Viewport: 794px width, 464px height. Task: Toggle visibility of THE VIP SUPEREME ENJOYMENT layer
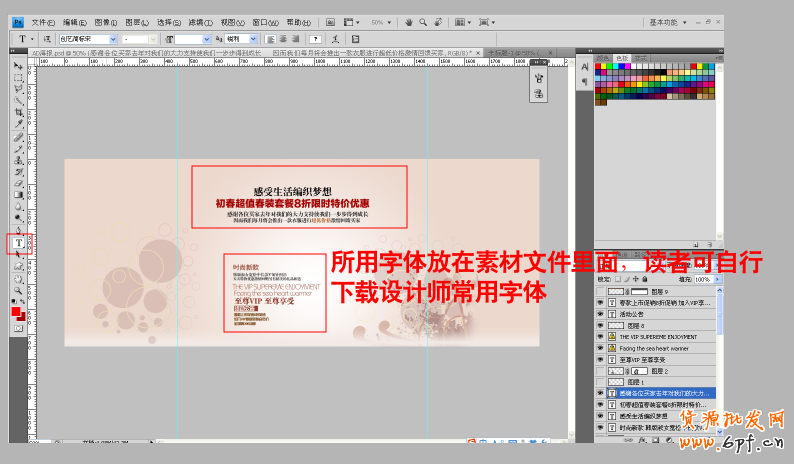coord(600,336)
